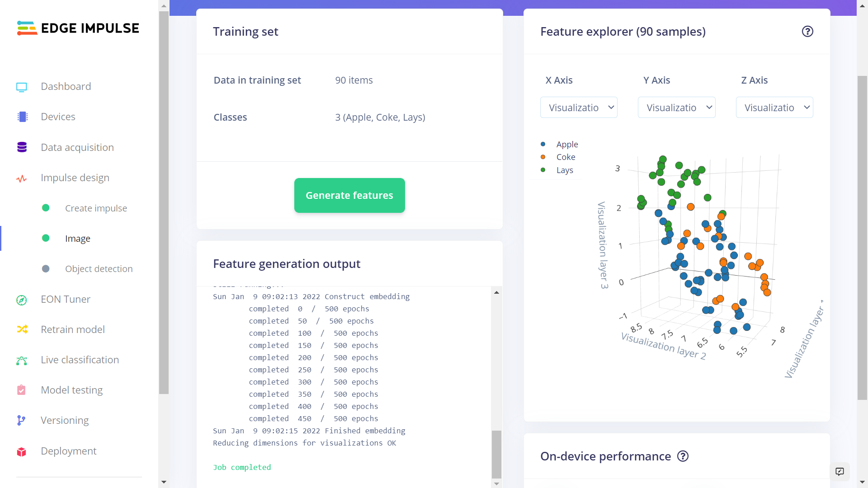Toggle Coke class in legend
The width and height of the screenshot is (868, 488).
tap(565, 157)
